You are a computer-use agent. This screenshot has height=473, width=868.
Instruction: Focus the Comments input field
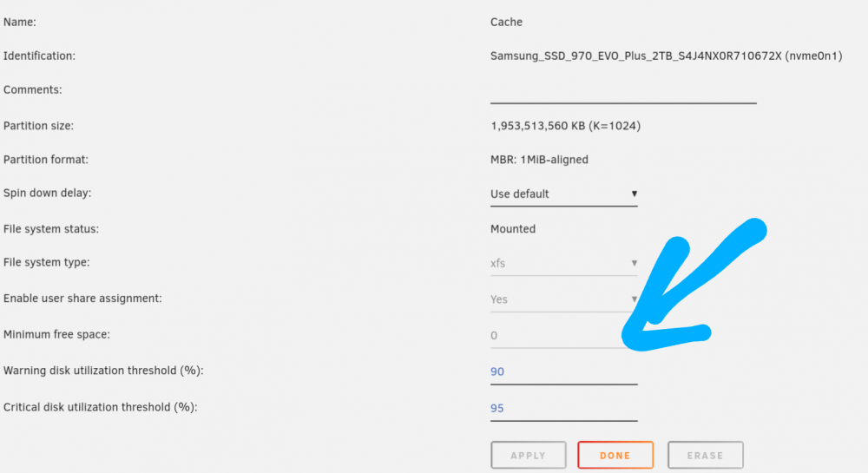pos(623,92)
